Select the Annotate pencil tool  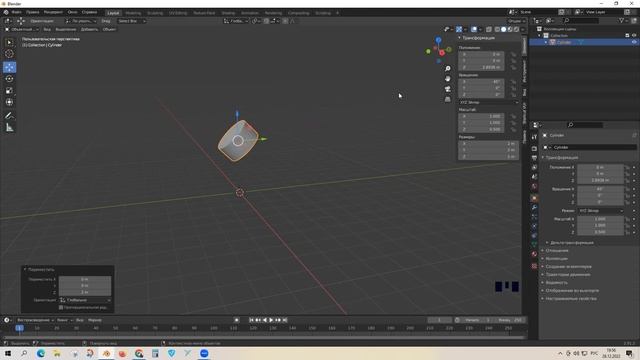(x=9, y=116)
